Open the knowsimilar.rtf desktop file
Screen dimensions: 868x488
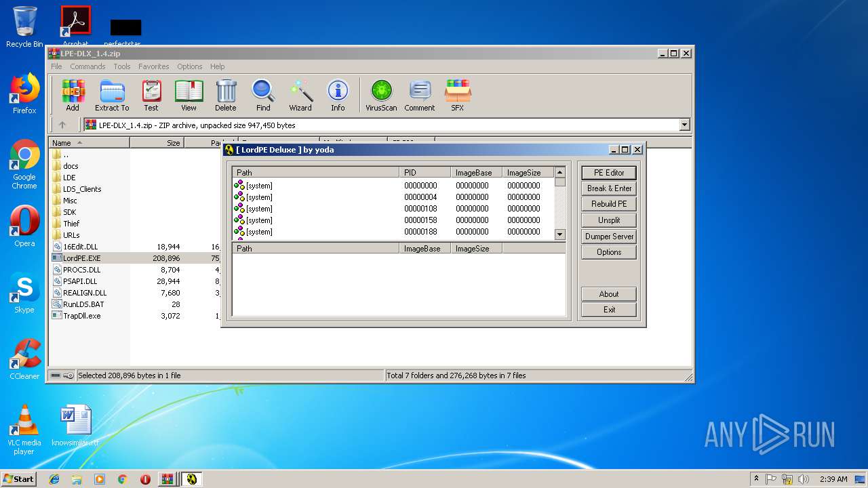75,426
